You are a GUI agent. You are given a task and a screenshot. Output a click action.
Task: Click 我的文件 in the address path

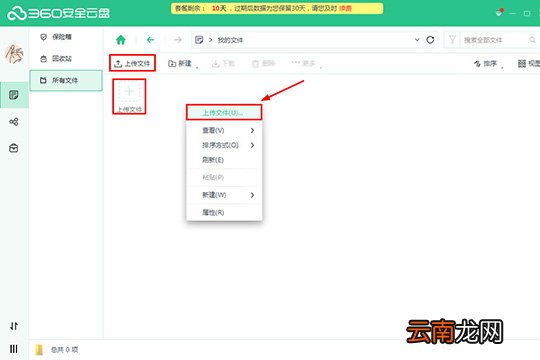(230, 40)
